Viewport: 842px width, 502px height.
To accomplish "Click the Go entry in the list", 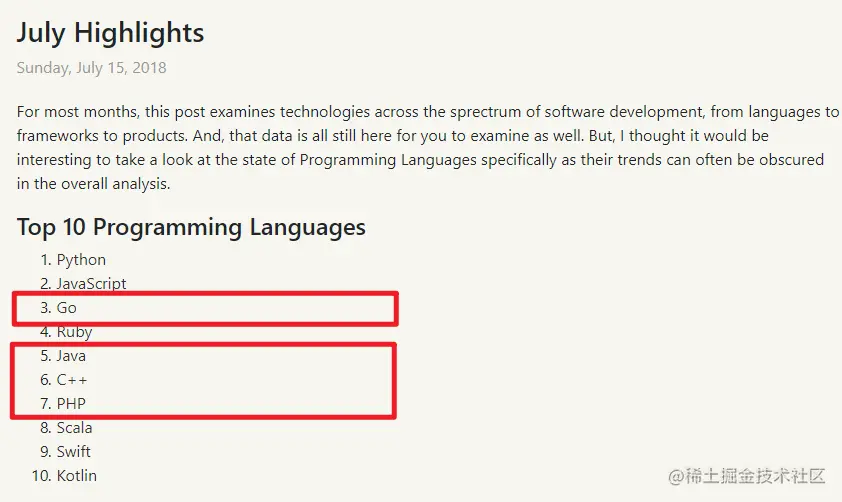I will (x=67, y=308).
